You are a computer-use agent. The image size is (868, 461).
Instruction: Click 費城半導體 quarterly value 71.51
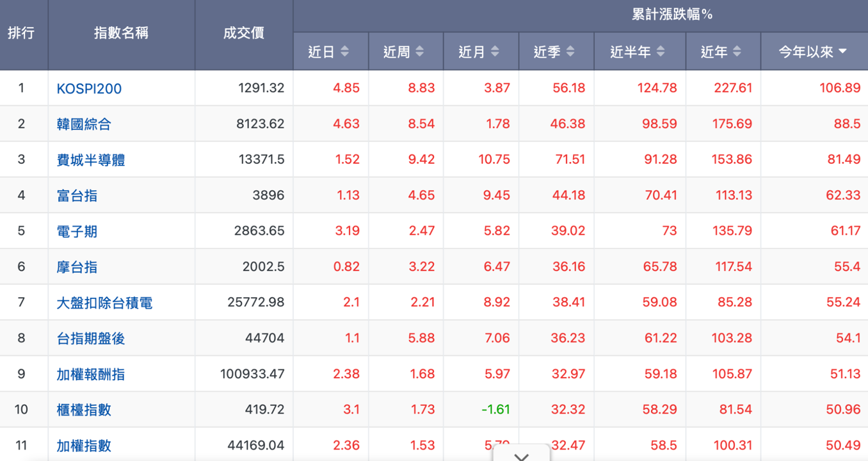[570, 159]
